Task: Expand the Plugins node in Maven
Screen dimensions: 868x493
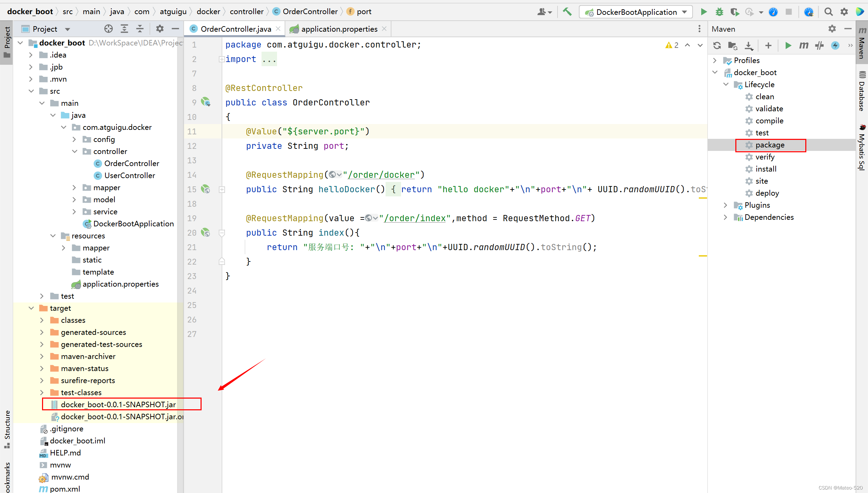Action: pyautogui.click(x=726, y=205)
